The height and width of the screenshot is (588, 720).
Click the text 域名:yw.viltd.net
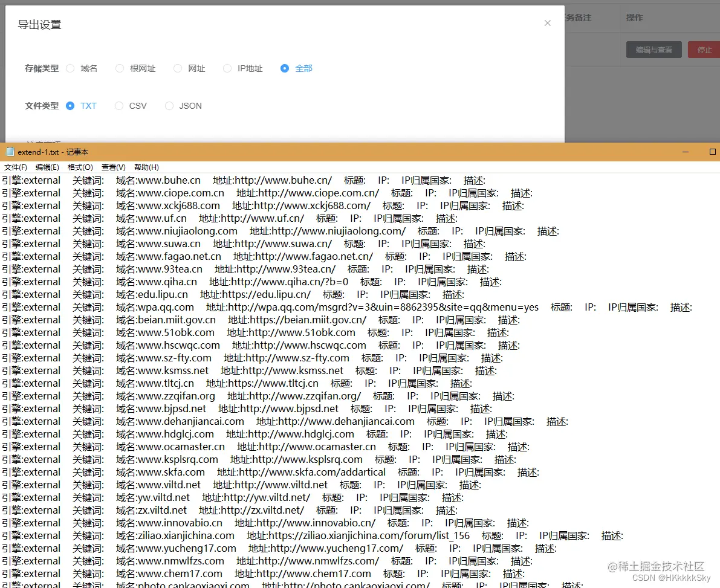pyautogui.click(x=153, y=498)
